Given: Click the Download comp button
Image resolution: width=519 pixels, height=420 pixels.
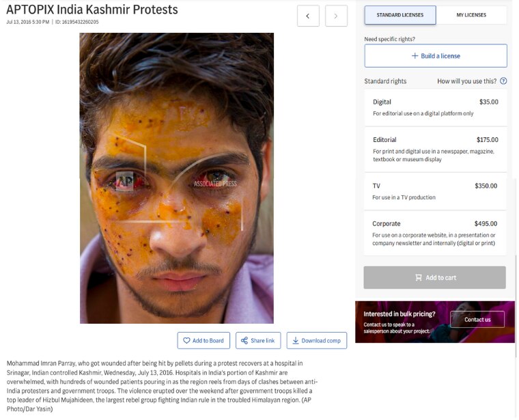Looking at the screenshot, I should point(317,341).
